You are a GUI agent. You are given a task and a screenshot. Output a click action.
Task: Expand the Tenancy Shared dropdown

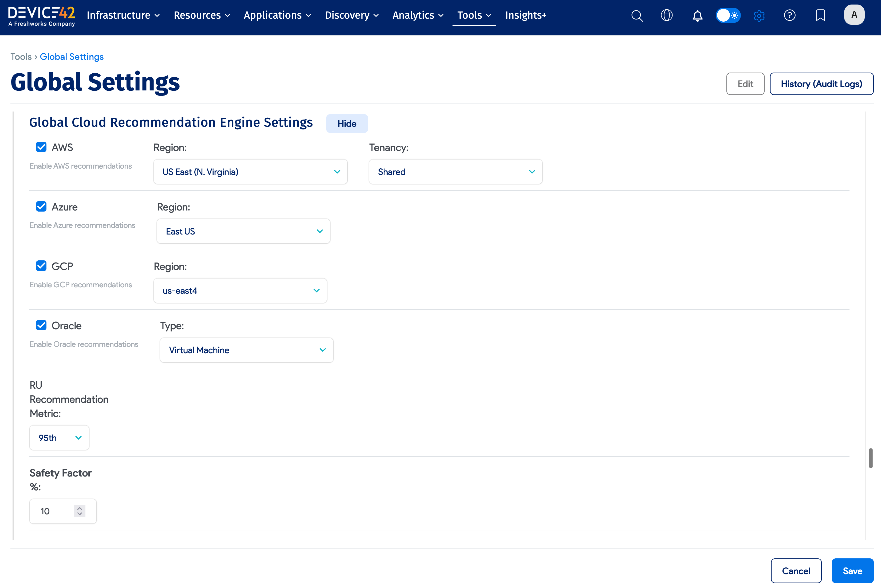(455, 172)
